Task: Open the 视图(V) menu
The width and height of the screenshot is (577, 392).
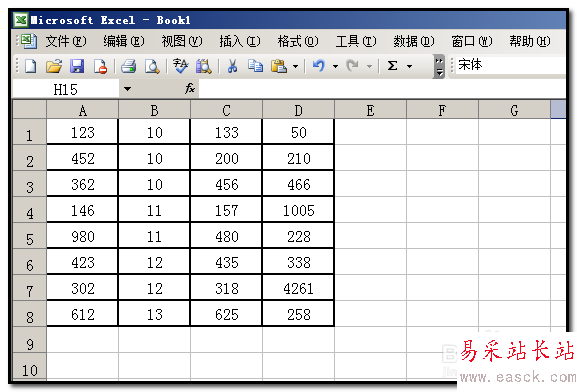Action: pos(182,41)
